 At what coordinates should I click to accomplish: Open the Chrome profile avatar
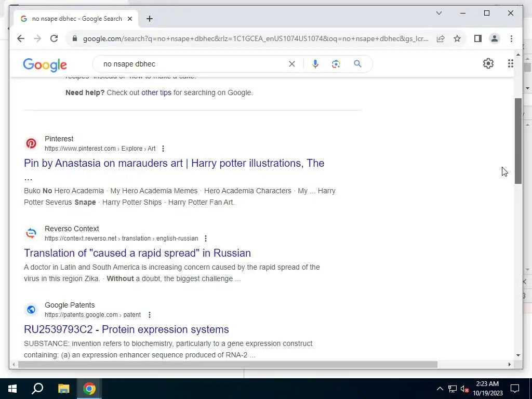click(x=495, y=38)
